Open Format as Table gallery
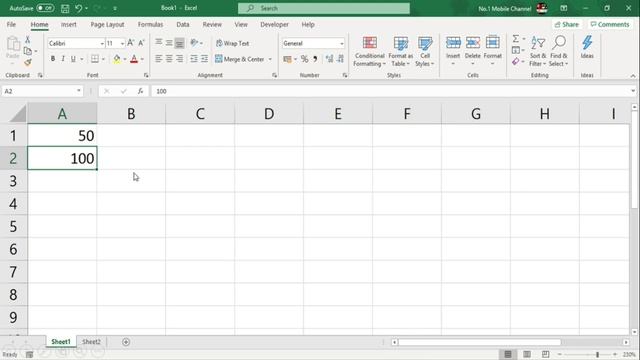Viewport: 640px width, 360px height. 400,51
